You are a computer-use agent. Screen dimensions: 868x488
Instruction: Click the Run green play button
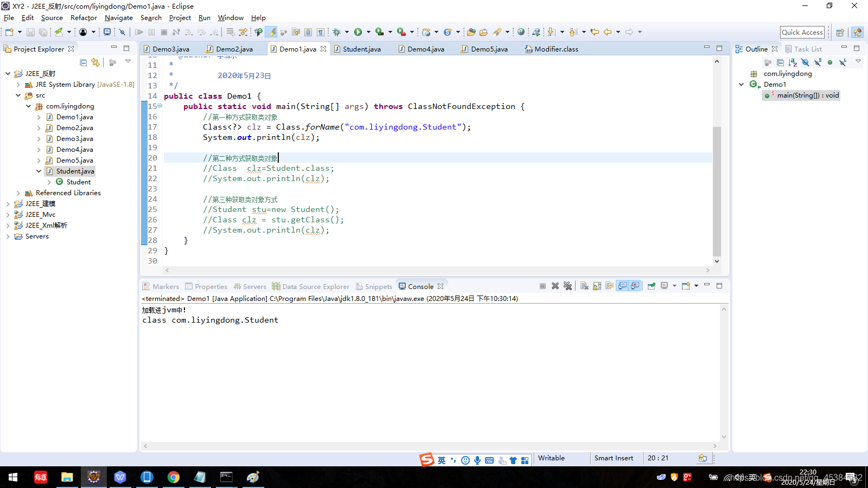(358, 32)
